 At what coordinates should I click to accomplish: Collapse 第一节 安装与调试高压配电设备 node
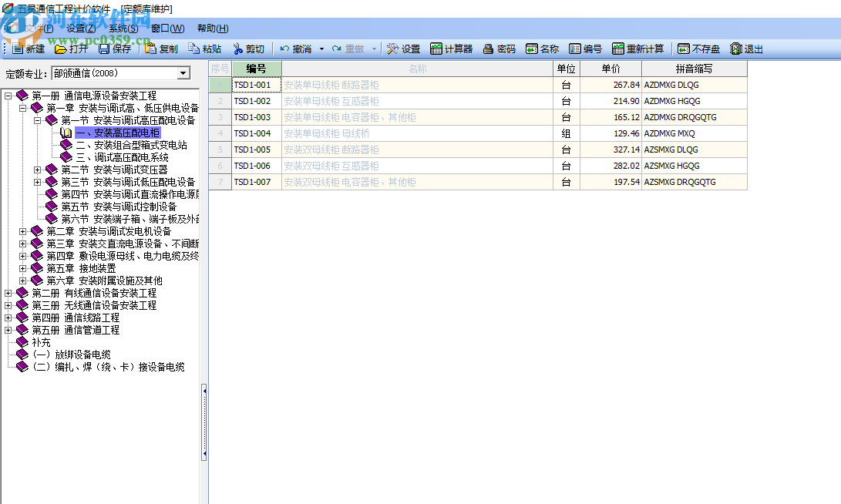pos(38,121)
